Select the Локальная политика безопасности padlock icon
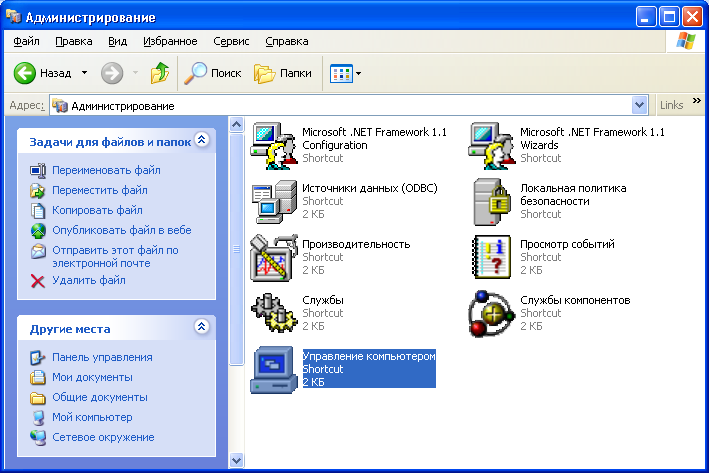Viewport: 709px width, 473px height. [492, 202]
